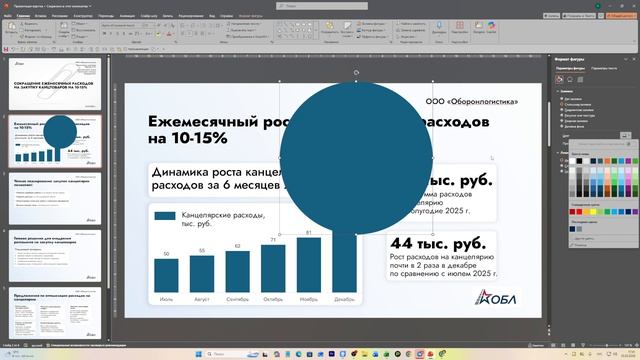Screen dimensions: 640x360
Task: Apply text highlight color
Action: click(x=158, y=34)
